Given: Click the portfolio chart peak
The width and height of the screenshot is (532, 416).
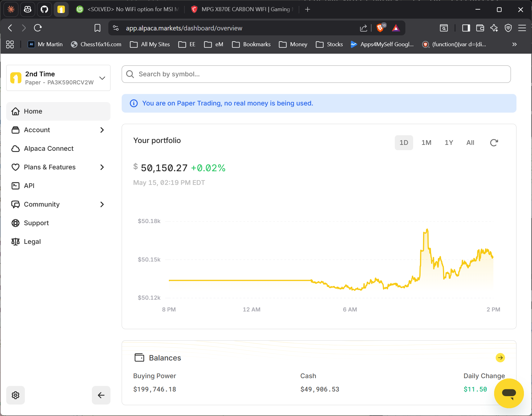Looking at the screenshot, I should point(427,230).
